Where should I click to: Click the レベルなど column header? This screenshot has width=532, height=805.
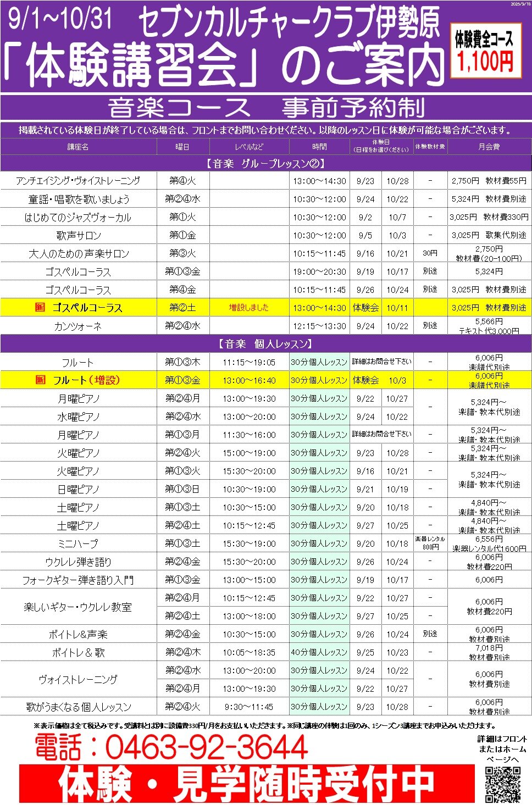pyautogui.click(x=249, y=147)
